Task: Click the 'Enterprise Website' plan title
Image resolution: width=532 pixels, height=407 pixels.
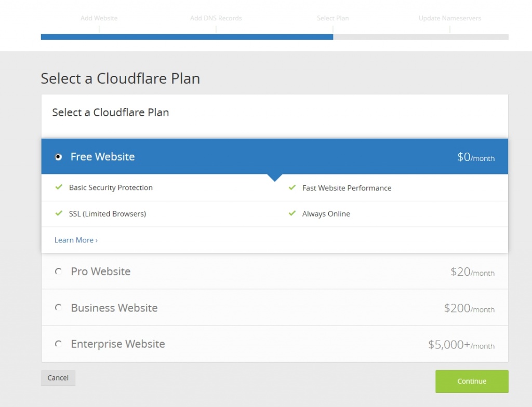Action: (118, 344)
